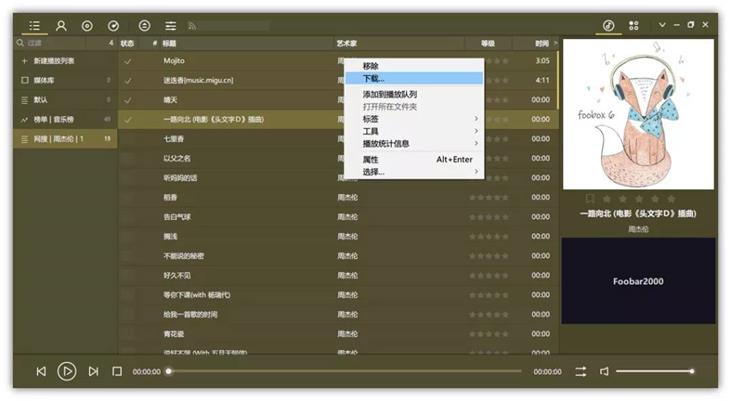Image resolution: width=731 pixels, height=401 pixels.
Task: Open the hamburger menu icon in the toolbar
Action: [x=171, y=26]
